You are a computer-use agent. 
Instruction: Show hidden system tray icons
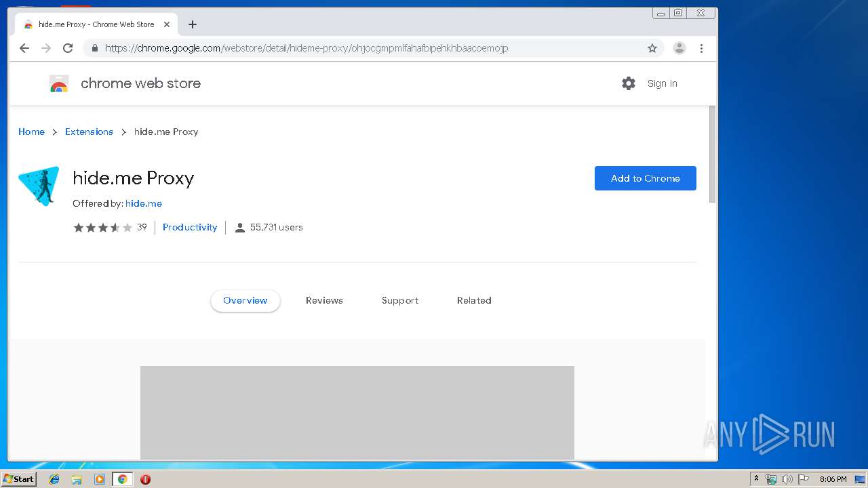757,479
